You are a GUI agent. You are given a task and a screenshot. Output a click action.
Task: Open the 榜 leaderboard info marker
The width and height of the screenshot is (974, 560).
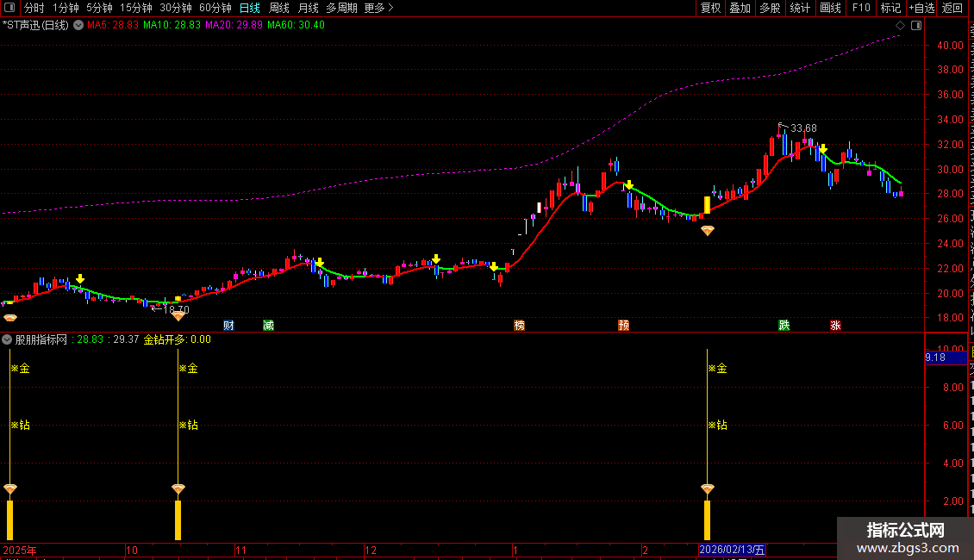tap(519, 326)
